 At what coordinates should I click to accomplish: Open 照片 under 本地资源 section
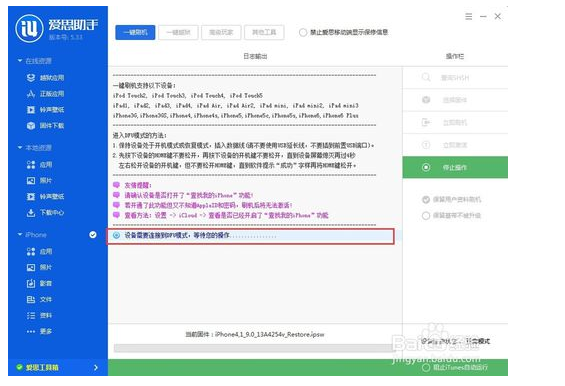click(39, 181)
